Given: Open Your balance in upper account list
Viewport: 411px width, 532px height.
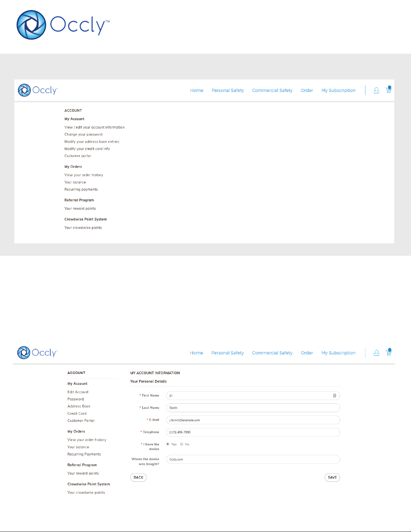Looking at the screenshot, I should point(75,182).
